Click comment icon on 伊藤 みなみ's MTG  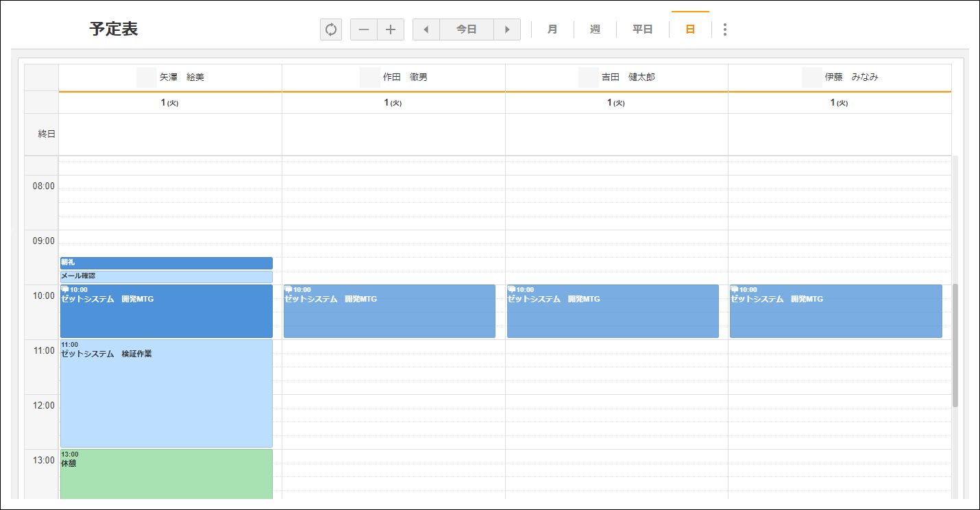pyautogui.click(x=735, y=289)
